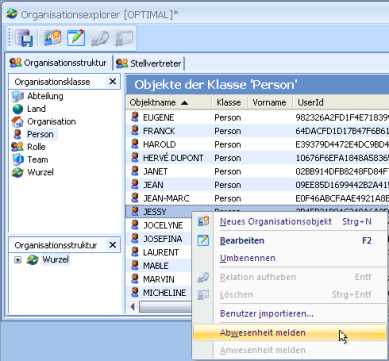The height and width of the screenshot is (361, 389).
Task: Click the new organisation object toolbar icon
Action: (x=53, y=38)
